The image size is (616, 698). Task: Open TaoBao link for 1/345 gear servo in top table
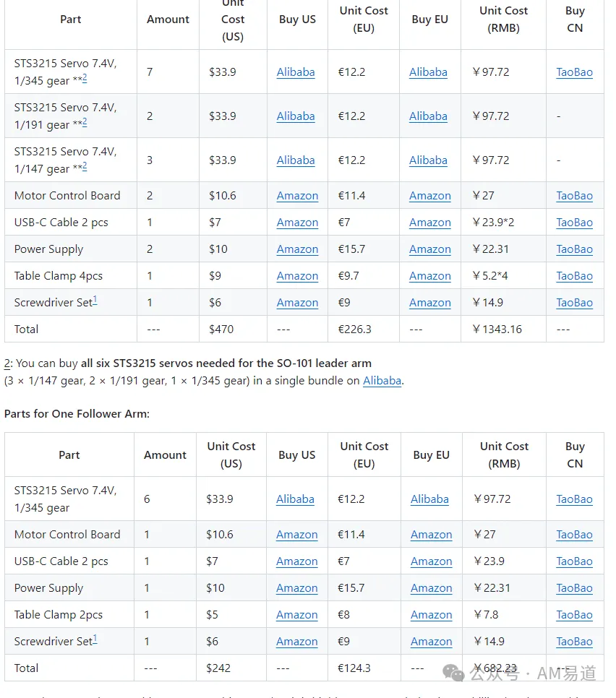[x=574, y=72]
